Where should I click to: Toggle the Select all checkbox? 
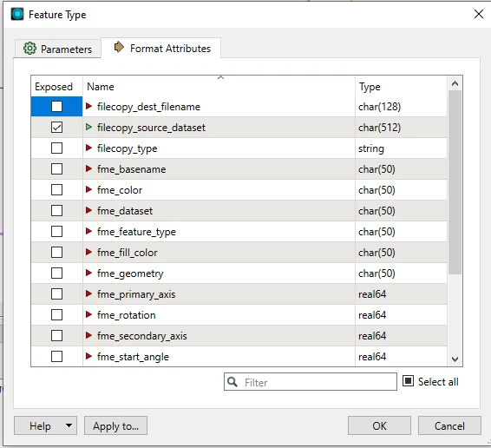(408, 381)
